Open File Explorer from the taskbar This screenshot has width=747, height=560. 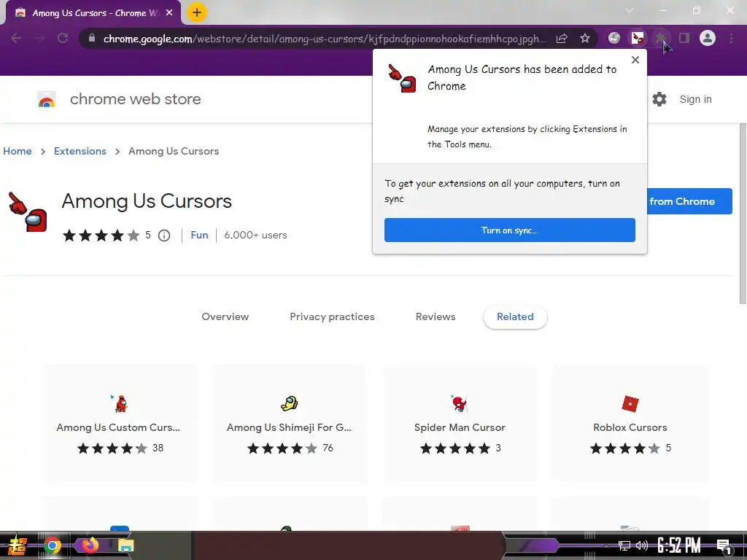tap(125, 545)
